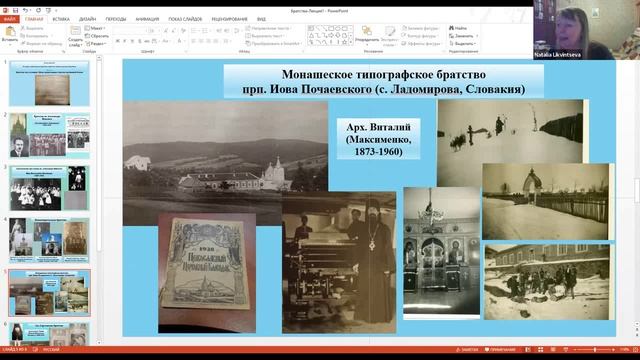Click the Redo icon in title bar
Viewport: 640px width, 360px height.
pyautogui.click(x=38, y=11)
